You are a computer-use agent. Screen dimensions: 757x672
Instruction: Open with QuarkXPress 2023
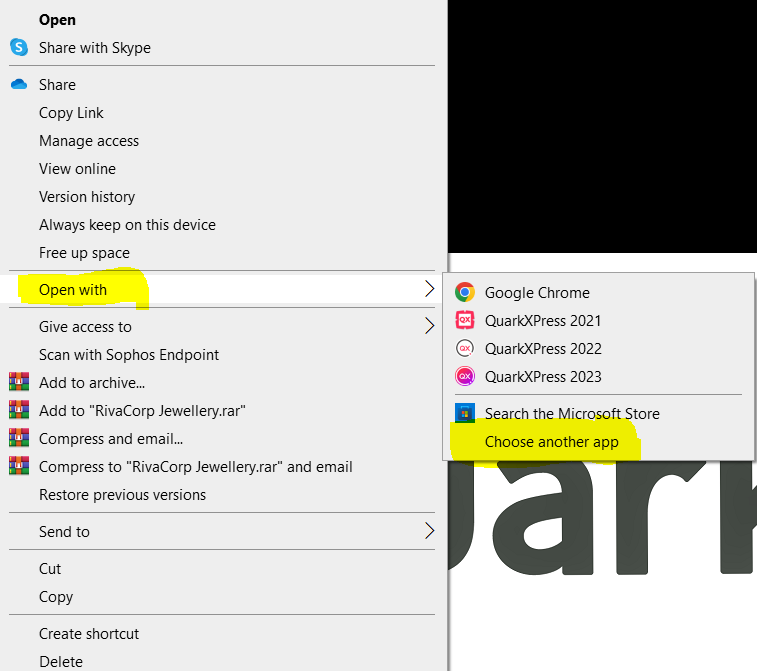(x=599, y=377)
